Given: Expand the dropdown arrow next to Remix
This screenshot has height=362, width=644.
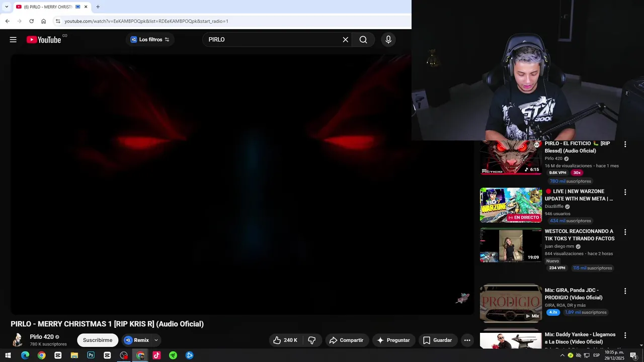Looking at the screenshot, I should coord(156,340).
